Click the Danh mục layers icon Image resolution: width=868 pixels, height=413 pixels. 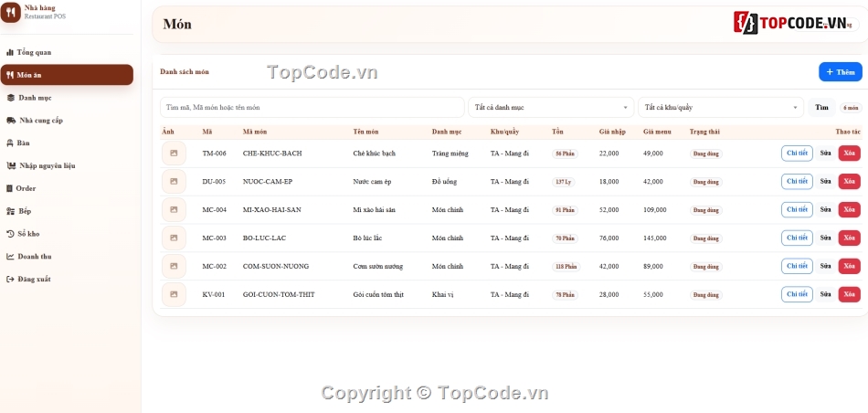coord(11,98)
